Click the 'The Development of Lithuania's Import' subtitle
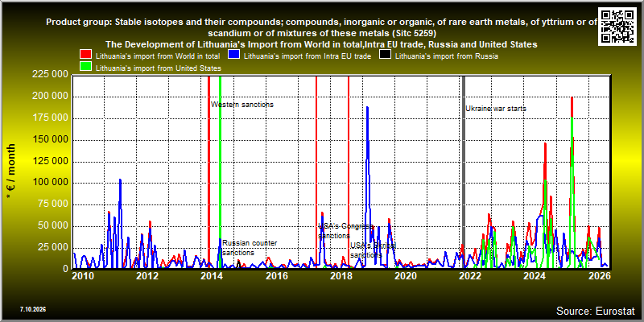The image size is (644, 322). point(321,44)
